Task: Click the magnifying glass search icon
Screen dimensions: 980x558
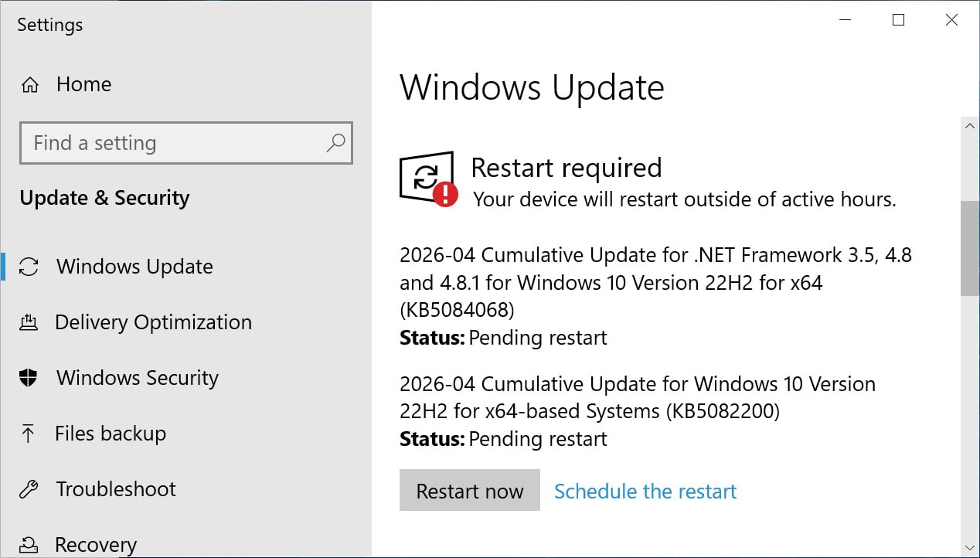Action: point(335,144)
